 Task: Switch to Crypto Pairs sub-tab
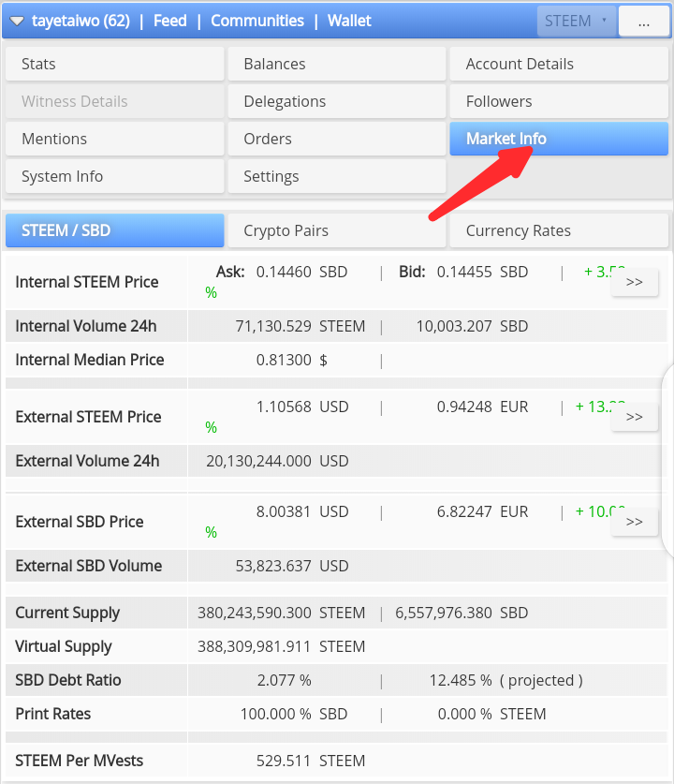(337, 230)
